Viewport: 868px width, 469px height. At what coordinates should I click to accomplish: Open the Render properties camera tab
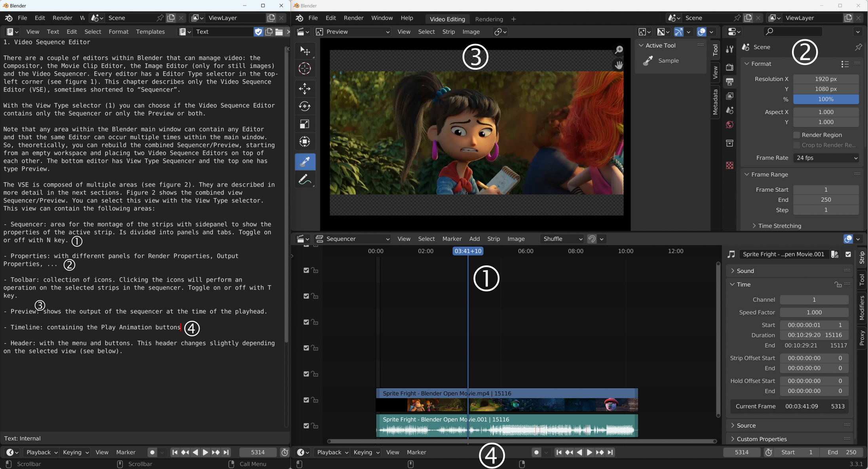(x=729, y=67)
